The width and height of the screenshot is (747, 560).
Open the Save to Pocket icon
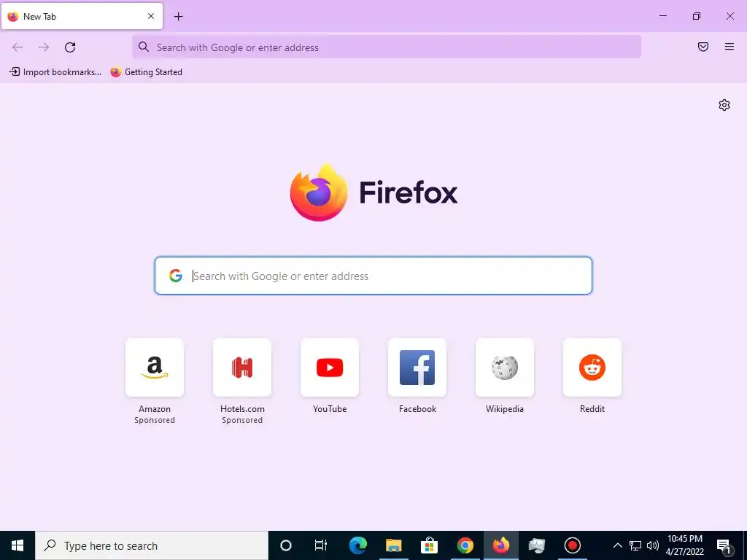pos(703,47)
